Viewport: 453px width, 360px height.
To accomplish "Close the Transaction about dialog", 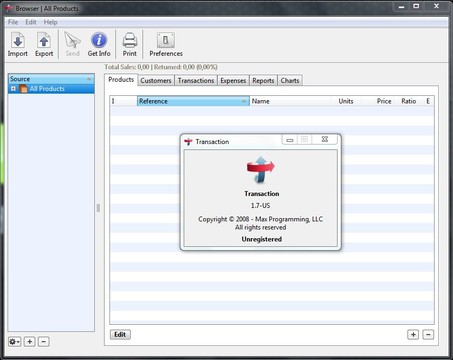I will [x=325, y=139].
